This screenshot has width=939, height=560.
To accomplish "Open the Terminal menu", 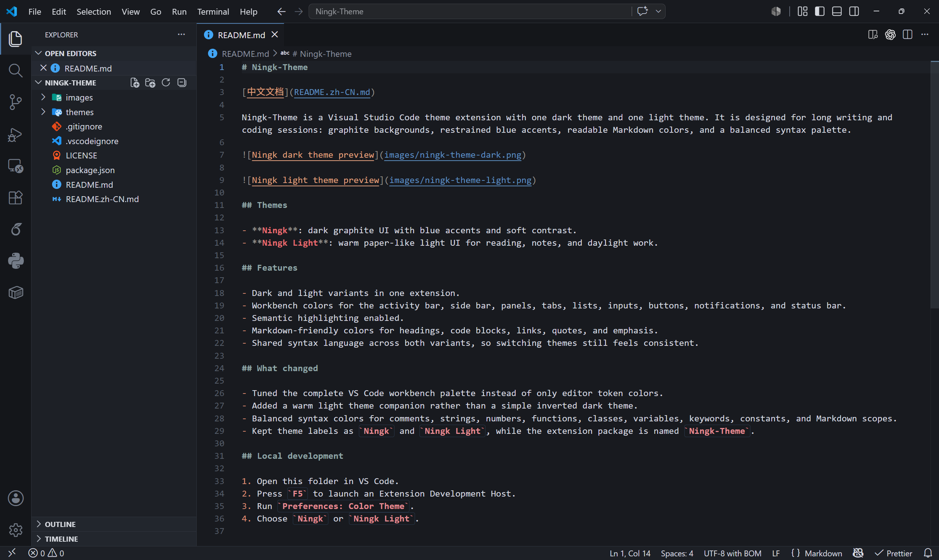I will pos(213,12).
